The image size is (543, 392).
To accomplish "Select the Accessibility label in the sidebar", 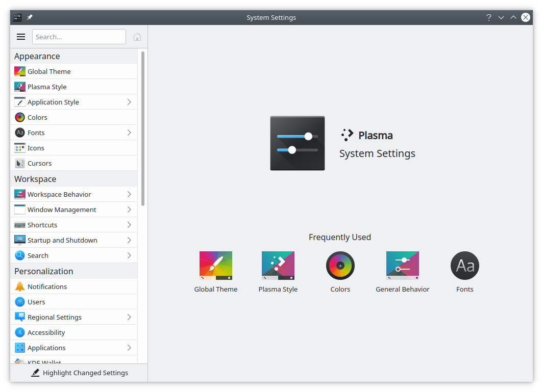I will 46,332.
